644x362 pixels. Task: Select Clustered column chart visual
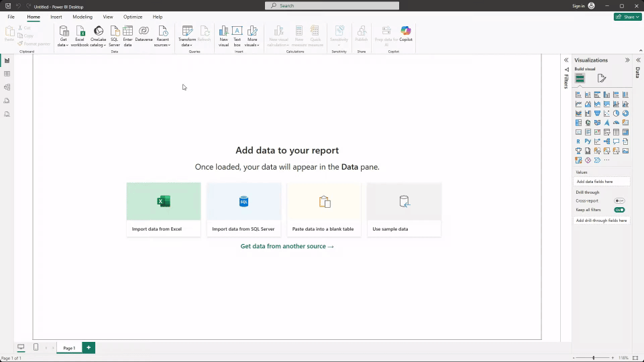606,95
